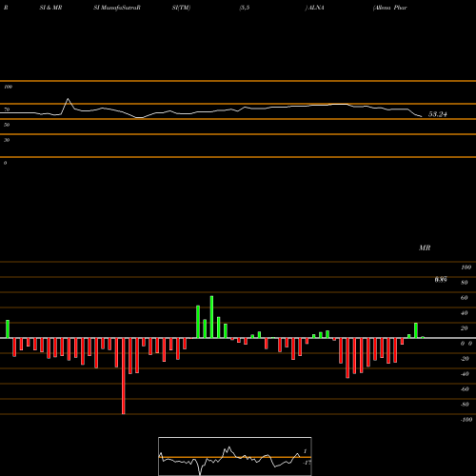
Task: Click the '(5,5' parameter text in header
Action: tap(245, 8)
